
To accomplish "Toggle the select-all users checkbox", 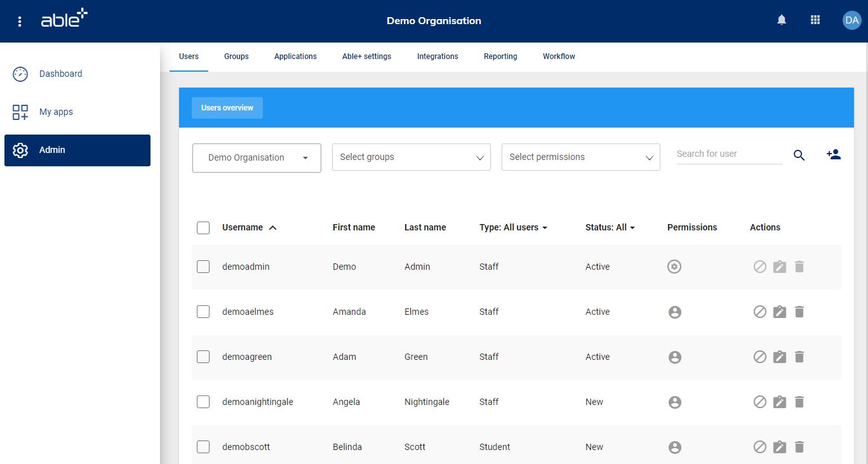I will coord(203,227).
